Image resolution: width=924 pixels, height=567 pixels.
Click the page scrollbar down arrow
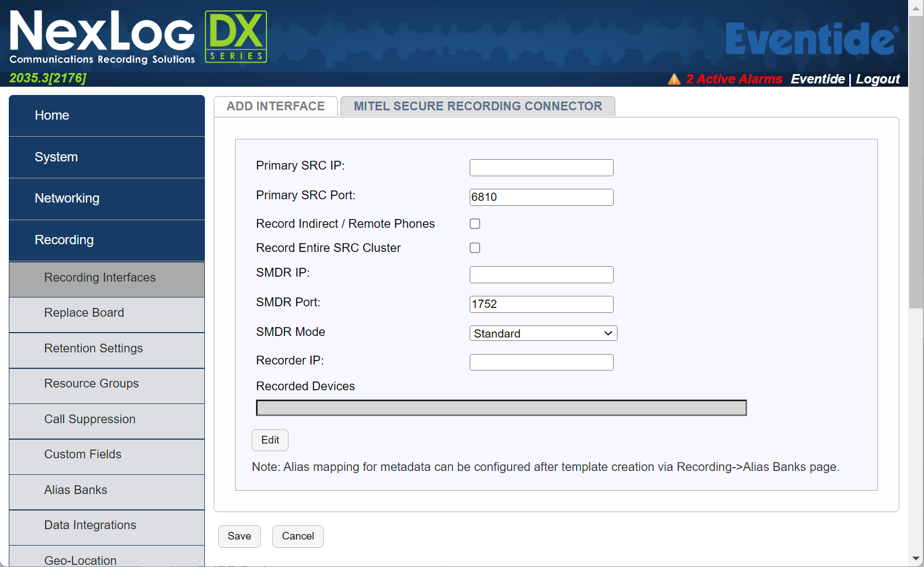point(916,559)
